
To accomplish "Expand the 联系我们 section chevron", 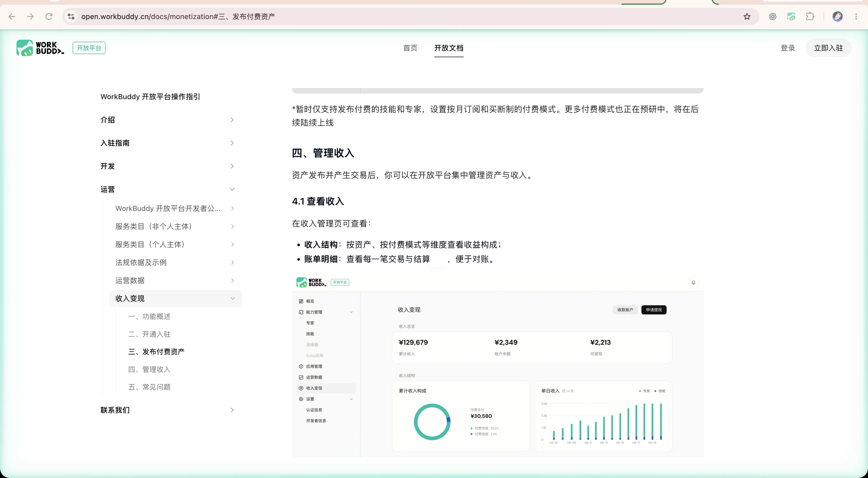I will [x=232, y=410].
